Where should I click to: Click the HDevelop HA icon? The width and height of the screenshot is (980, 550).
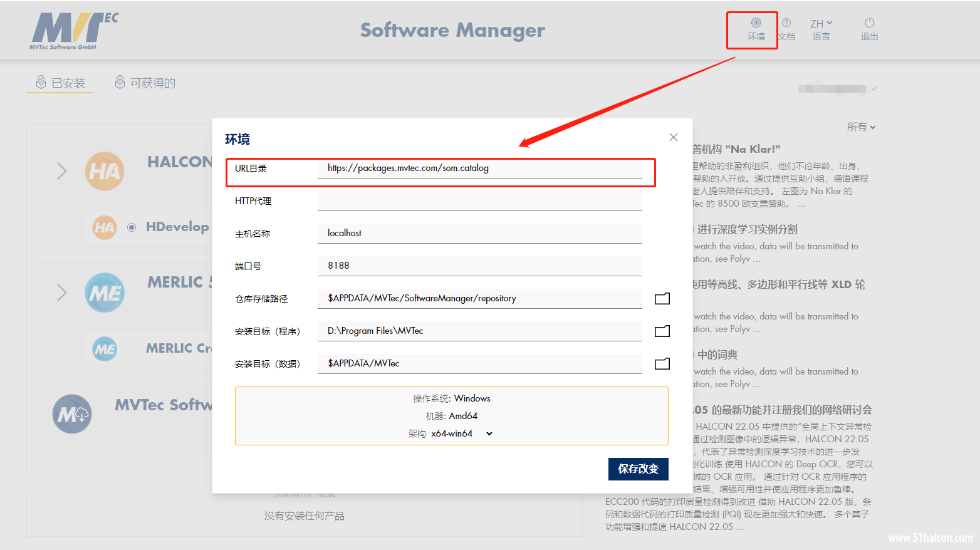pyautogui.click(x=105, y=227)
